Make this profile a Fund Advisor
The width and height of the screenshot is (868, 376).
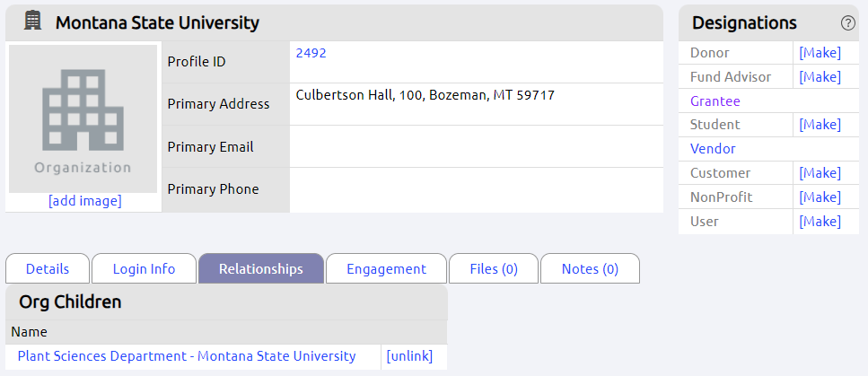coord(820,76)
